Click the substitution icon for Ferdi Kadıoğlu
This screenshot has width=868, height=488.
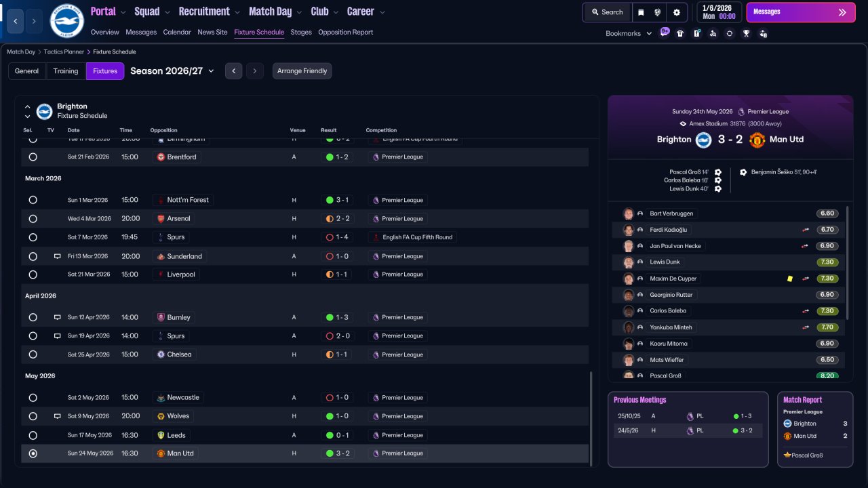pos(806,230)
